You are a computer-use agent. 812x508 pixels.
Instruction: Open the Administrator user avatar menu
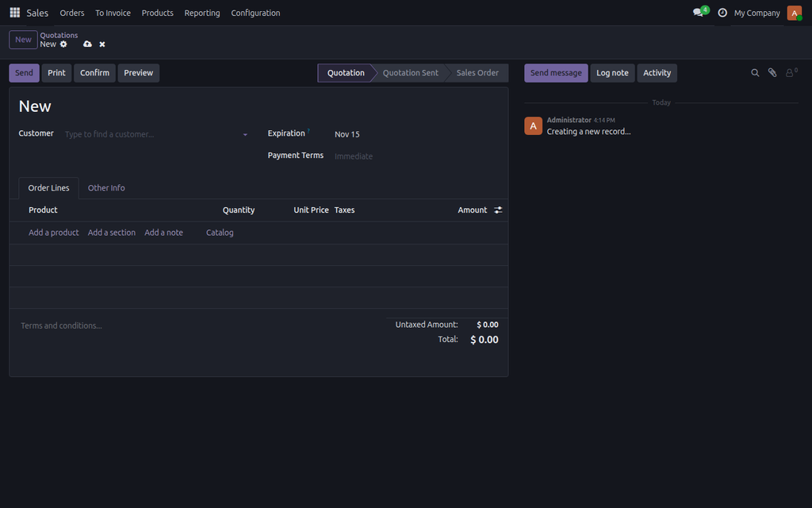coord(795,13)
